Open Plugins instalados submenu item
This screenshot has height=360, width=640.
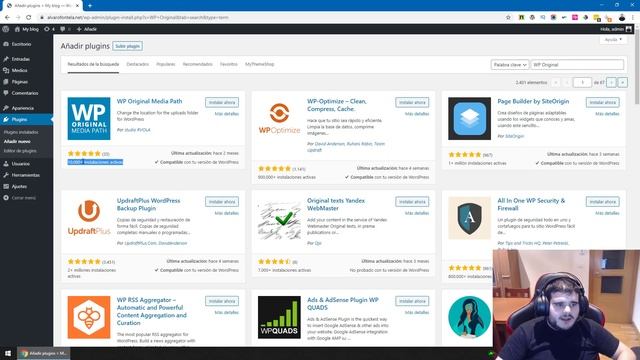(x=21, y=132)
